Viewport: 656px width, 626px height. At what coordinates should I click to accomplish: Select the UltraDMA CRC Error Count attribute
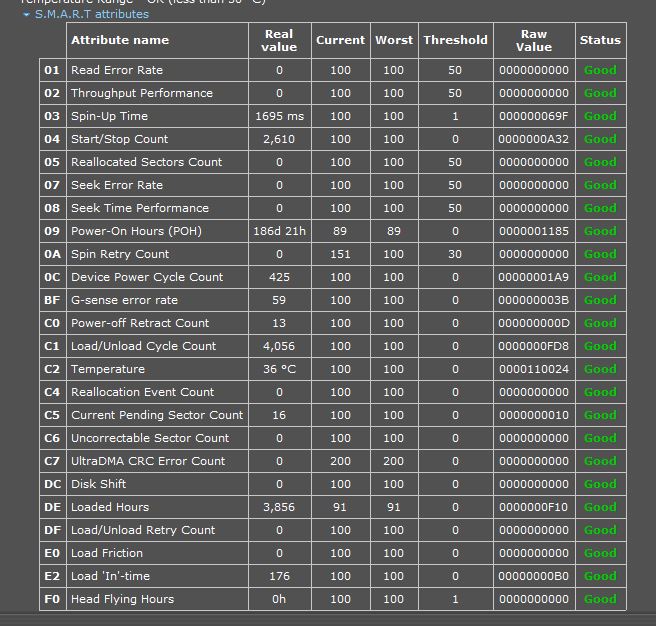click(148, 461)
